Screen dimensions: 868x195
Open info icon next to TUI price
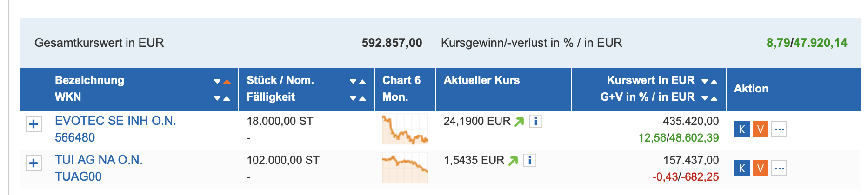pyautogui.click(x=530, y=161)
